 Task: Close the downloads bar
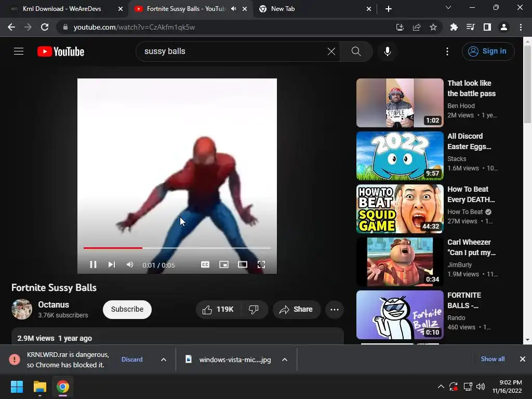(523, 359)
